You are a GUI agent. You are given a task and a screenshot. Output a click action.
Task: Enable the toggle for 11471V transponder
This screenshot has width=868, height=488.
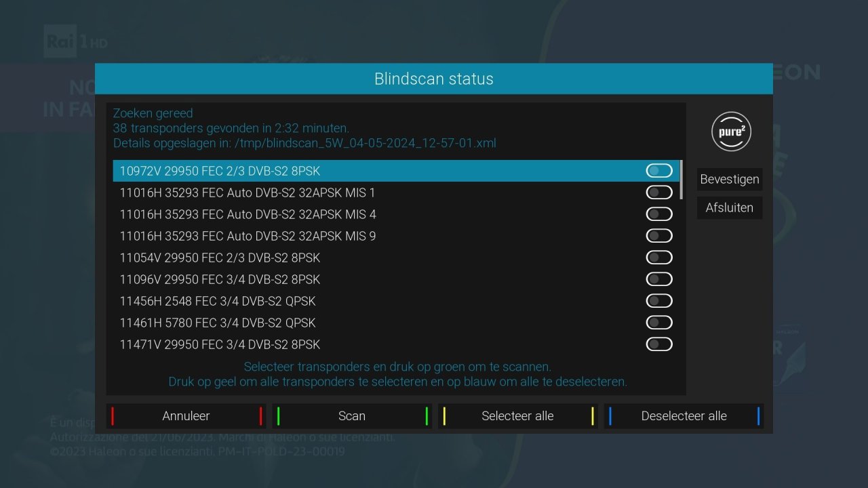click(x=658, y=344)
